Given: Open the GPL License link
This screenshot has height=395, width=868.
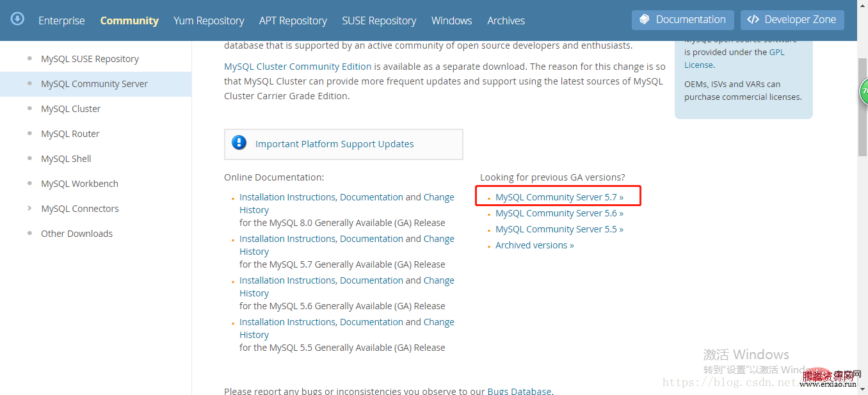Looking at the screenshot, I should point(734,58).
